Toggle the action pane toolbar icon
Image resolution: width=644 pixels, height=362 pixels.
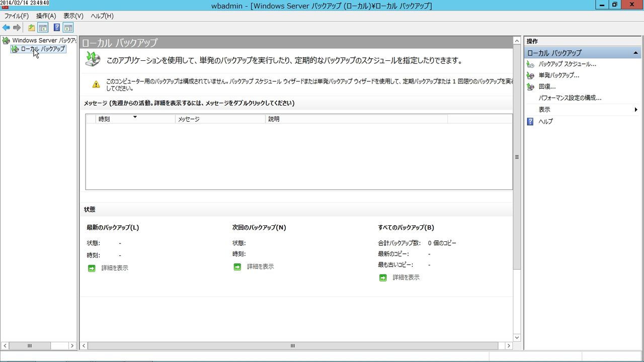(68, 28)
